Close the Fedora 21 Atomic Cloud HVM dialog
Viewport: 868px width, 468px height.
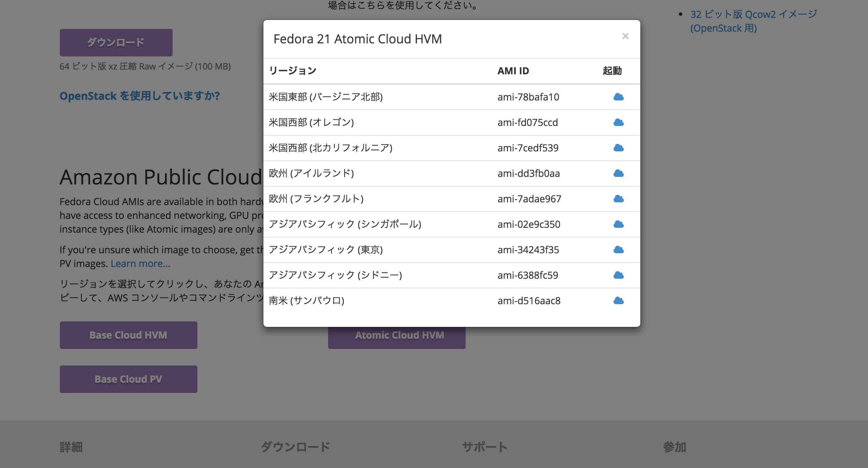tap(625, 36)
